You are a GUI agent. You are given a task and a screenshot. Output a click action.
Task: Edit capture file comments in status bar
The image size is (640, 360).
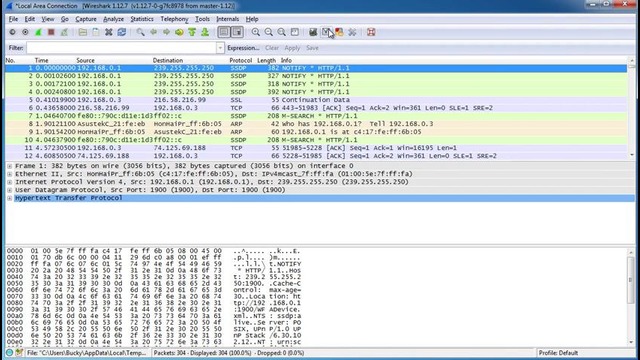point(19,353)
